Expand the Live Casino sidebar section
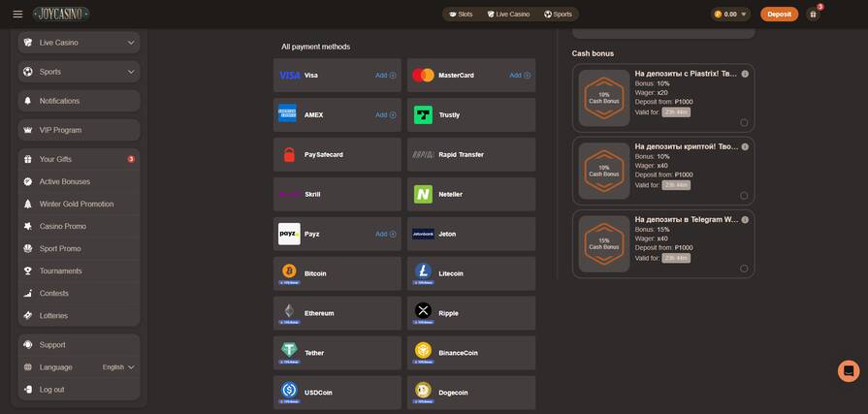Screen dimensions: 868x414 [131, 43]
